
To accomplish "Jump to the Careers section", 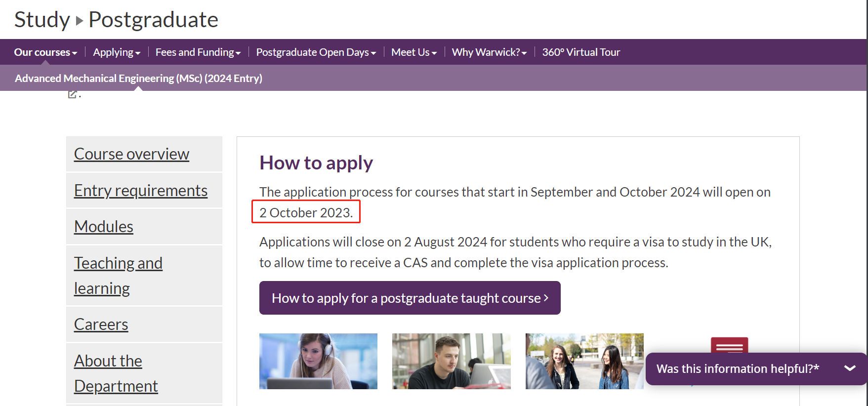I will (101, 325).
